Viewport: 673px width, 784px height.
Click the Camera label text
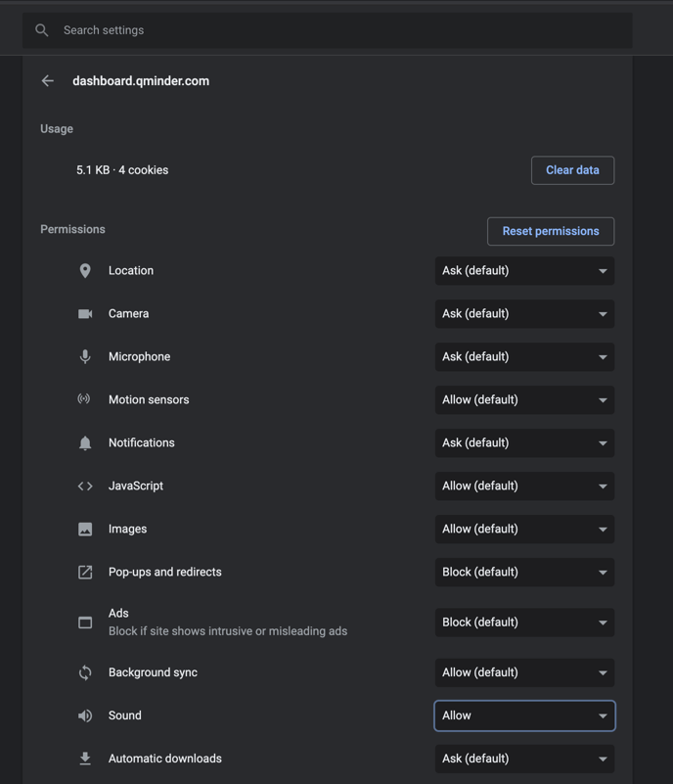[128, 313]
